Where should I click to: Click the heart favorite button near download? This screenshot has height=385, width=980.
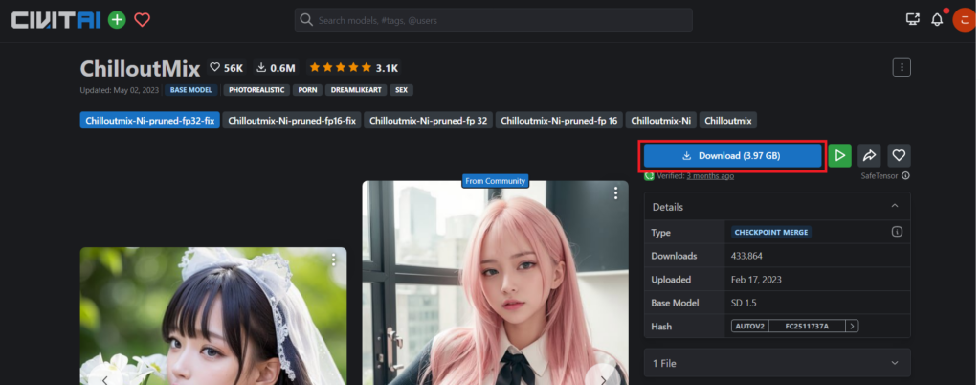click(x=899, y=155)
